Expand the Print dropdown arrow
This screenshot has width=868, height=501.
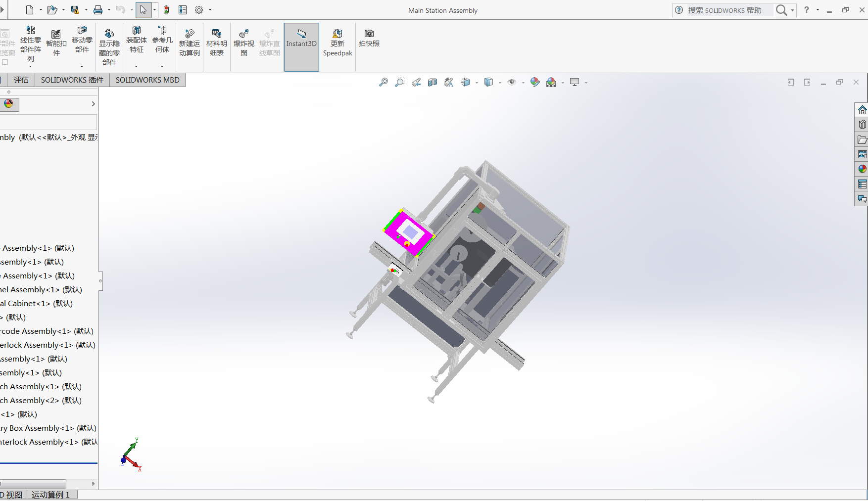tap(109, 10)
